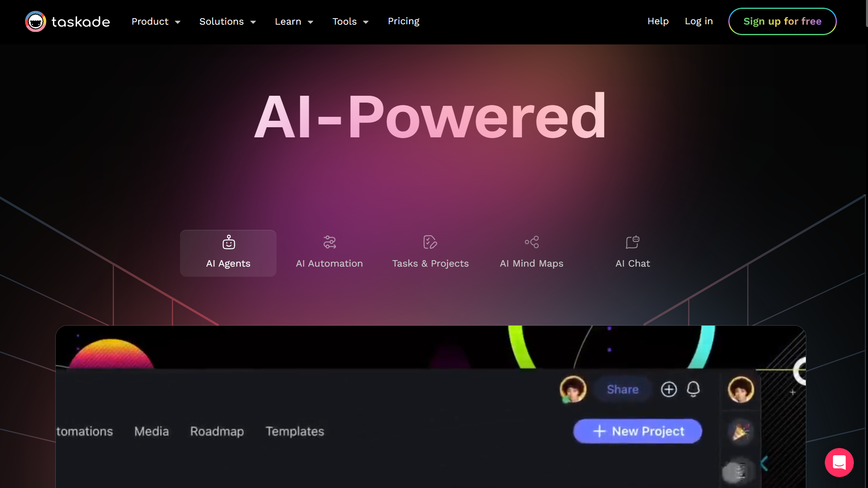Click the notification bell icon
868x488 pixels.
click(x=693, y=389)
